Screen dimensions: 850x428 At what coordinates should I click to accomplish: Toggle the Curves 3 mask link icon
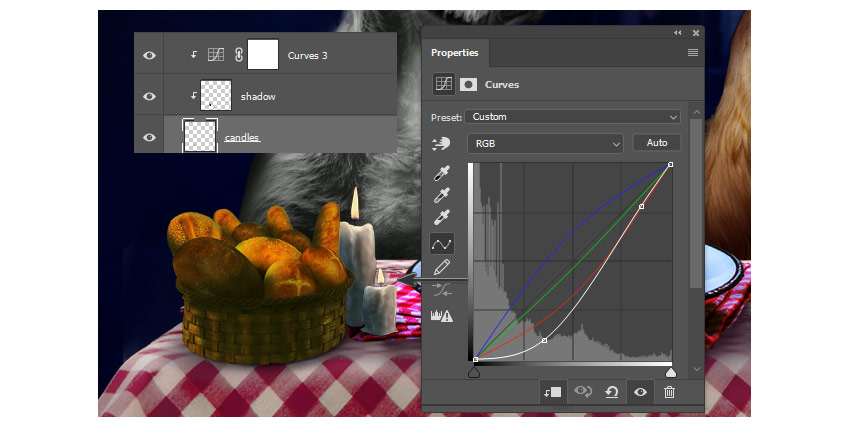tap(239, 55)
